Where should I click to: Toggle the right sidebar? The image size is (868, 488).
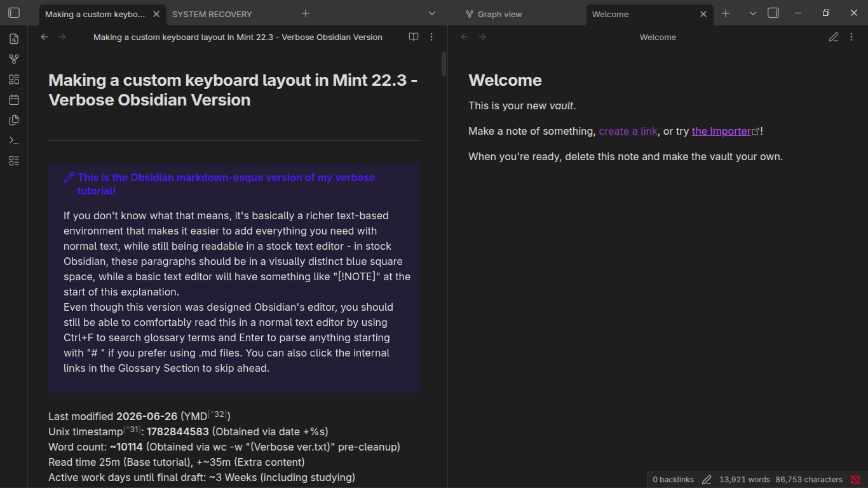(x=773, y=13)
